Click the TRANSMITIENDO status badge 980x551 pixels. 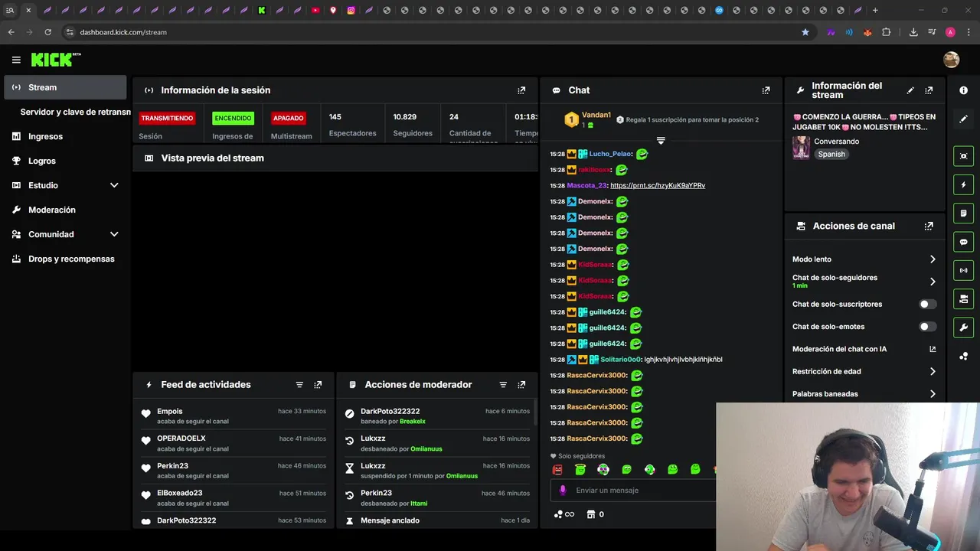click(x=167, y=119)
